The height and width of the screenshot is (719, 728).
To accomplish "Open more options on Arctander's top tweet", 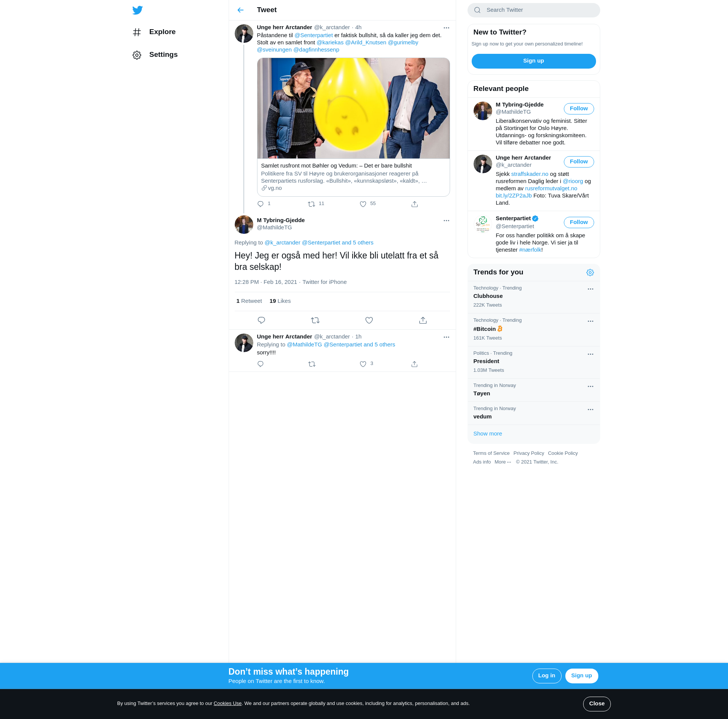I will (x=446, y=28).
